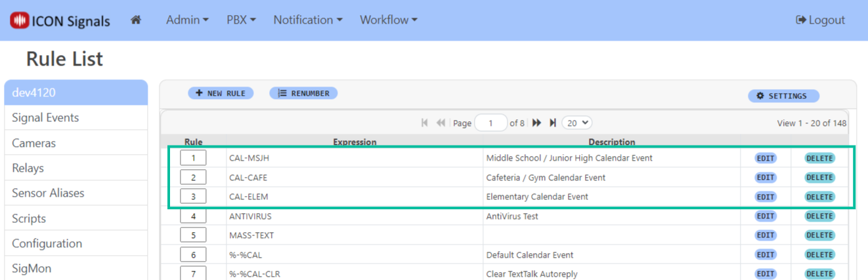Open Sensor Aliases in sidebar

click(76, 193)
